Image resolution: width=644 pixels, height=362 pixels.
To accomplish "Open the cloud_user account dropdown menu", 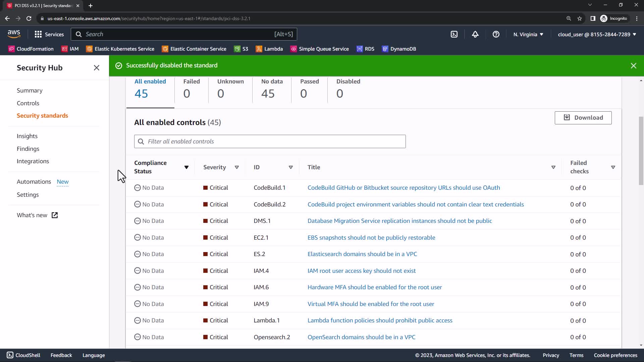I will pyautogui.click(x=597, y=34).
